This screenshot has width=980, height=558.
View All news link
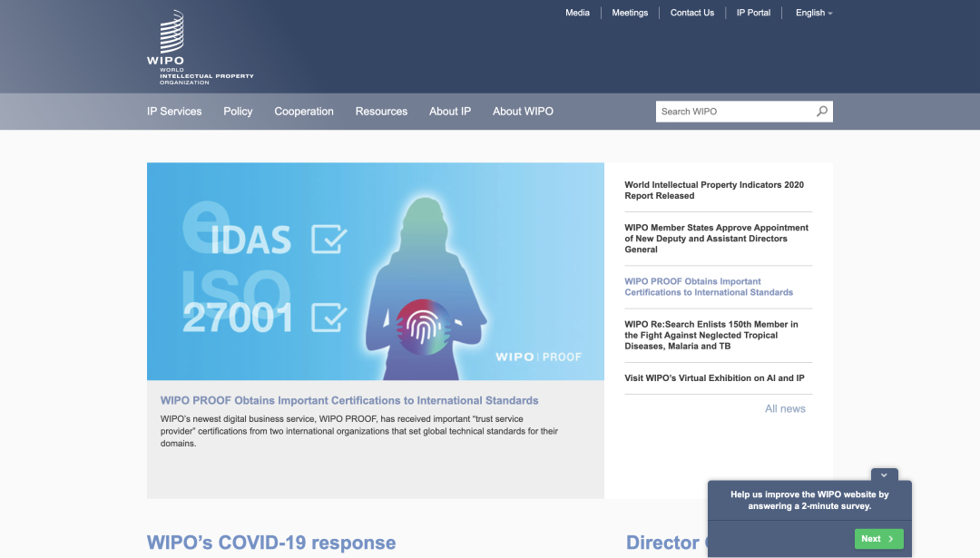[x=785, y=409]
